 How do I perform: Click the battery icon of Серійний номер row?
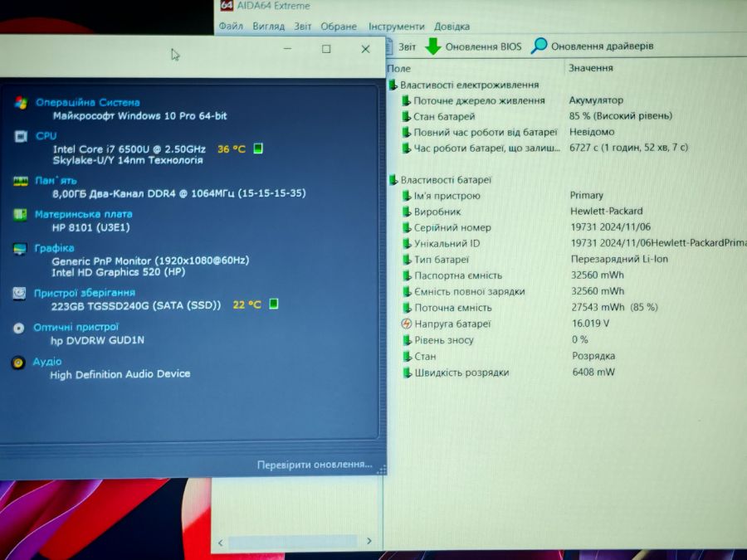click(x=407, y=227)
